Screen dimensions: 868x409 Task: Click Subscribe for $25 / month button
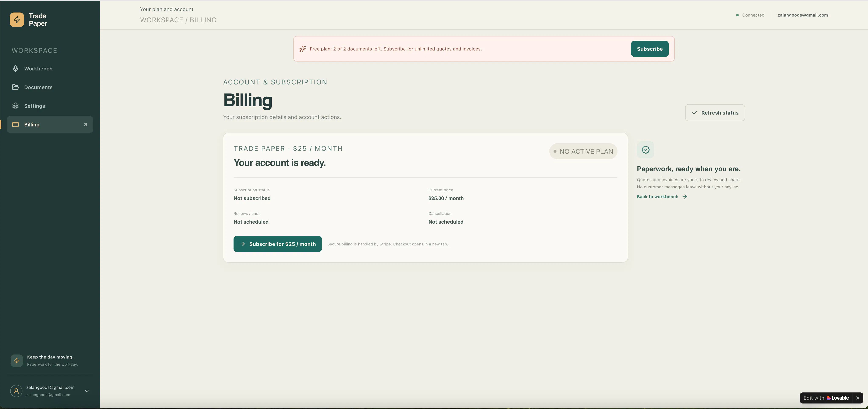(x=277, y=244)
